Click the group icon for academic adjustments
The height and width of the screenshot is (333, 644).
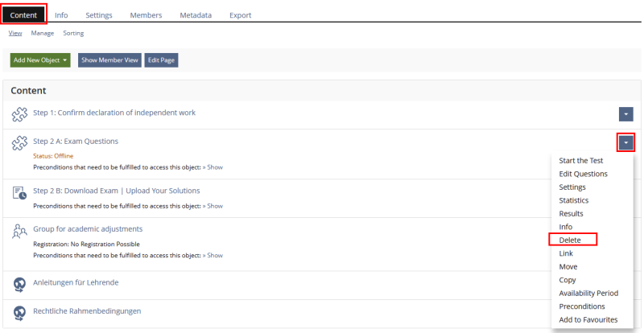[x=20, y=231]
